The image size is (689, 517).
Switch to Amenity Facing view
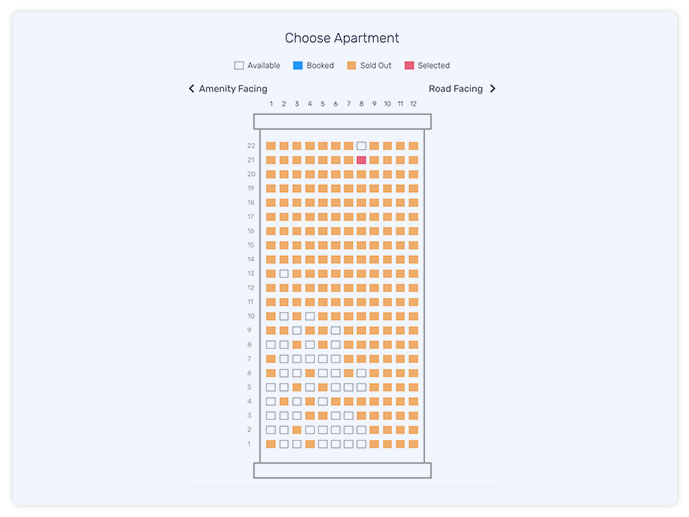click(233, 89)
